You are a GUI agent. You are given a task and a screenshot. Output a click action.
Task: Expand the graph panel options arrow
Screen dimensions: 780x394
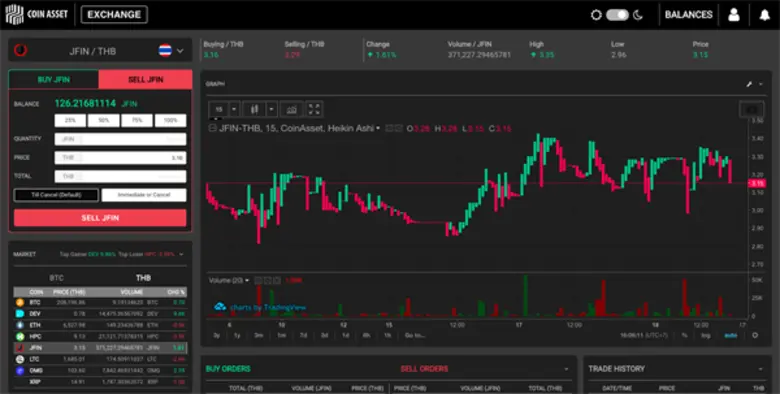(761, 84)
